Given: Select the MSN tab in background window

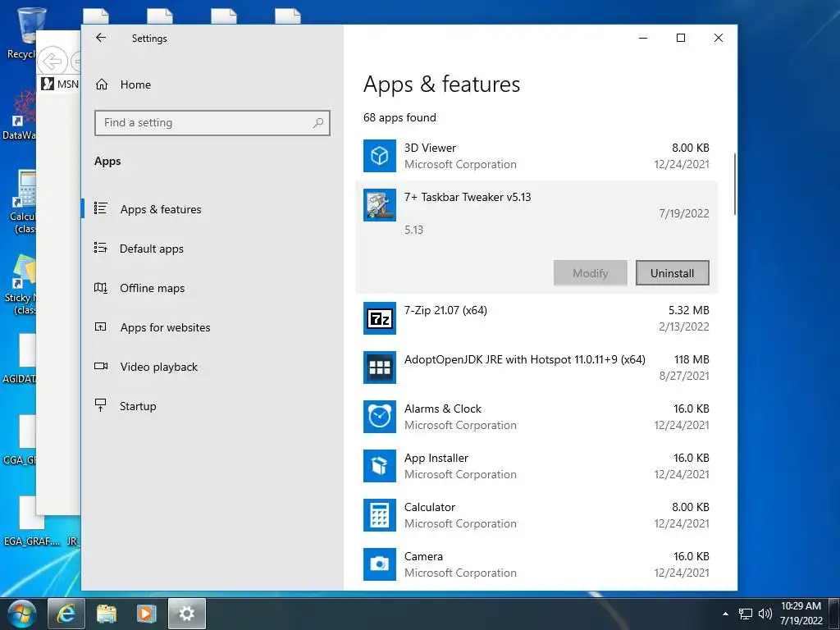Looking at the screenshot, I should 61,84.
